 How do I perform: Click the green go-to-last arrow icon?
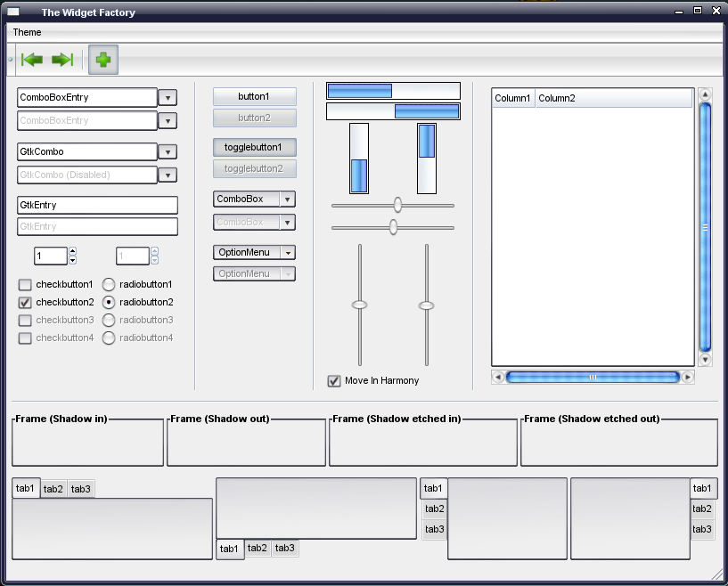click(62, 60)
